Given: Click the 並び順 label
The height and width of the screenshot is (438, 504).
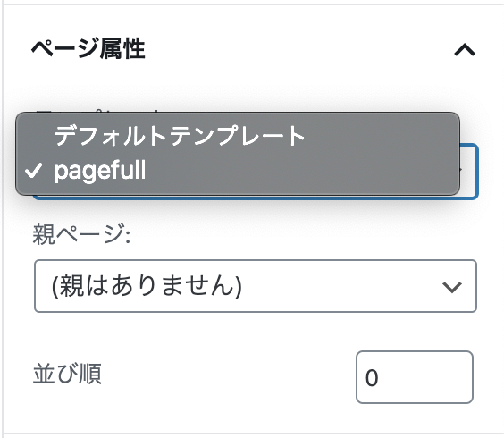Looking at the screenshot, I should pyautogui.click(x=68, y=374).
